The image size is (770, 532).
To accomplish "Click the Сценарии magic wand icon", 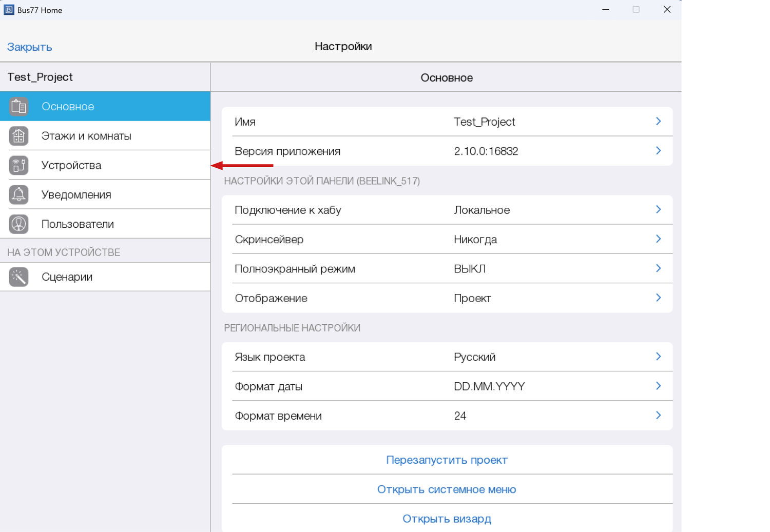I will pyautogui.click(x=19, y=277).
